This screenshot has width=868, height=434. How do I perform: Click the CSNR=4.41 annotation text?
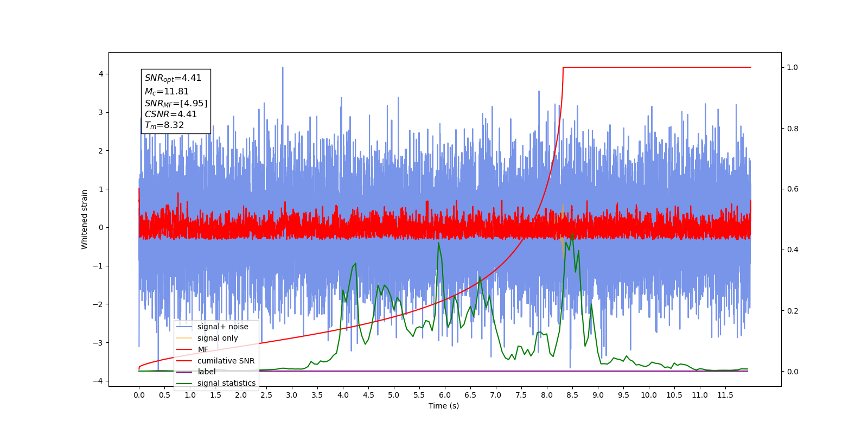click(170, 114)
